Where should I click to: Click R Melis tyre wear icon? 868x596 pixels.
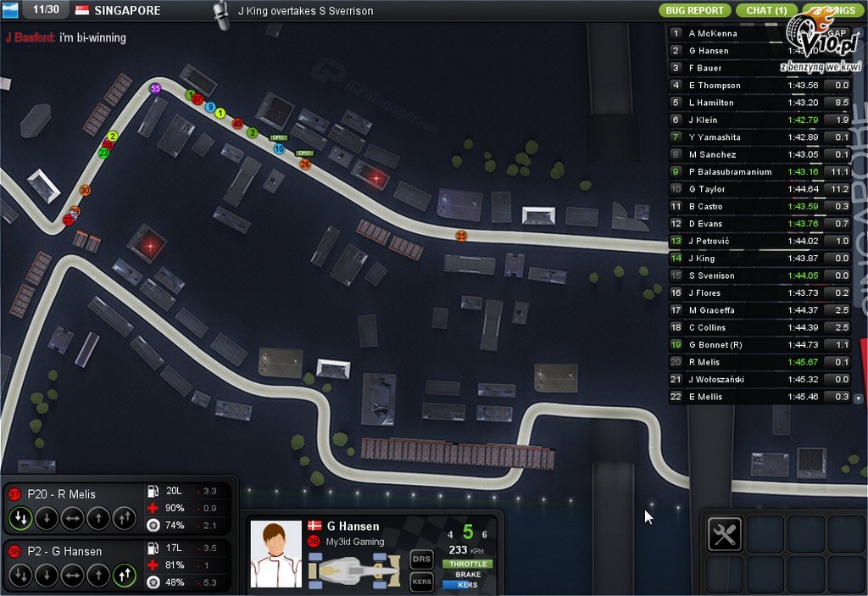click(x=153, y=525)
